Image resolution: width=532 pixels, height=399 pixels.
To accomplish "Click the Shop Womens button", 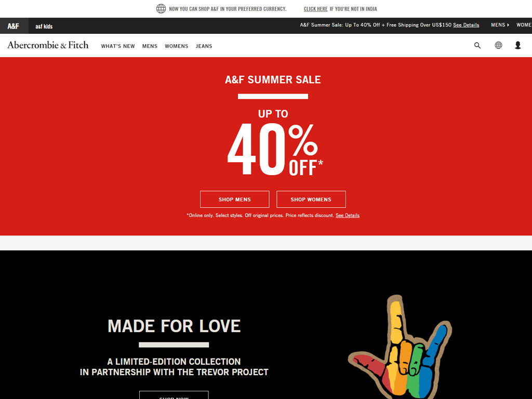I will [311, 199].
